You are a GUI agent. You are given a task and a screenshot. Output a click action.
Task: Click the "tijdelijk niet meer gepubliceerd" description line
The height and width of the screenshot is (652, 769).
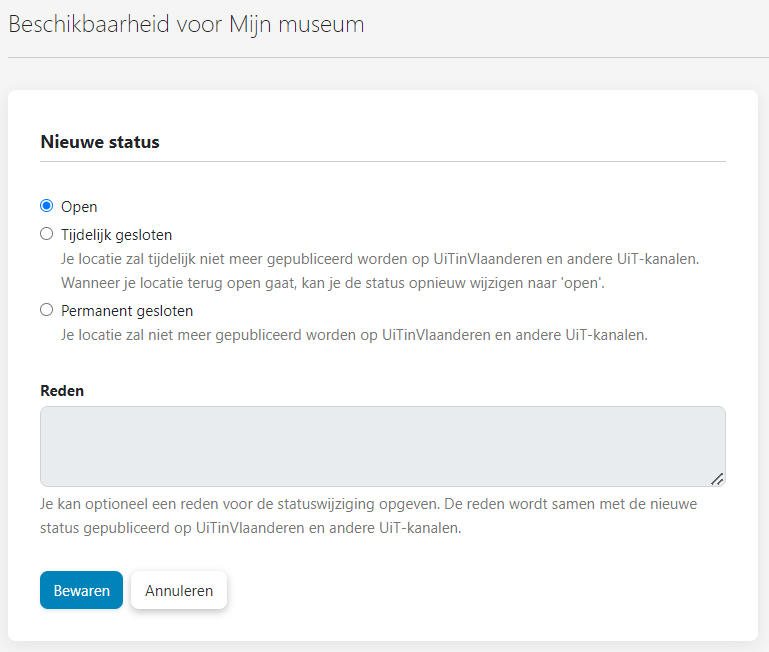(x=380, y=259)
